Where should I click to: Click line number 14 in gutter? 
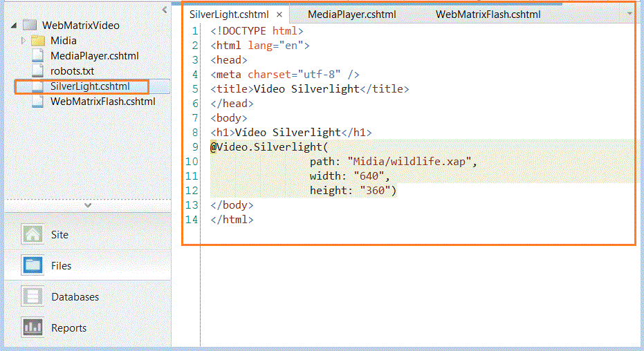click(x=192, y=220)
